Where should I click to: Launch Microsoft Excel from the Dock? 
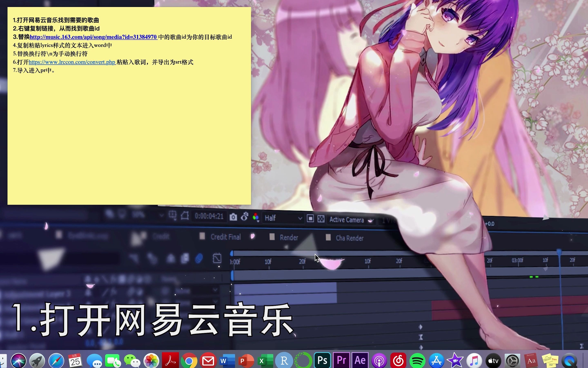pyautogui.click(x=265, y=360)
